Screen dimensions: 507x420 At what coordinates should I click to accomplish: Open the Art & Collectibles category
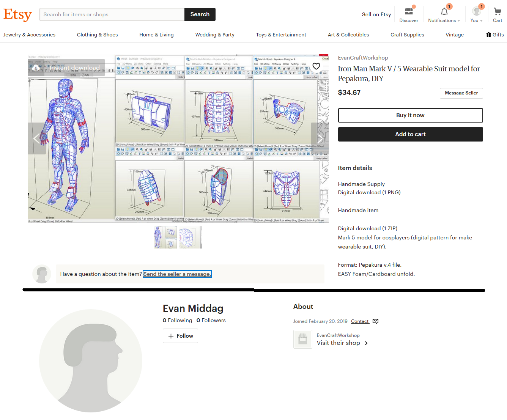click(348, 35)
